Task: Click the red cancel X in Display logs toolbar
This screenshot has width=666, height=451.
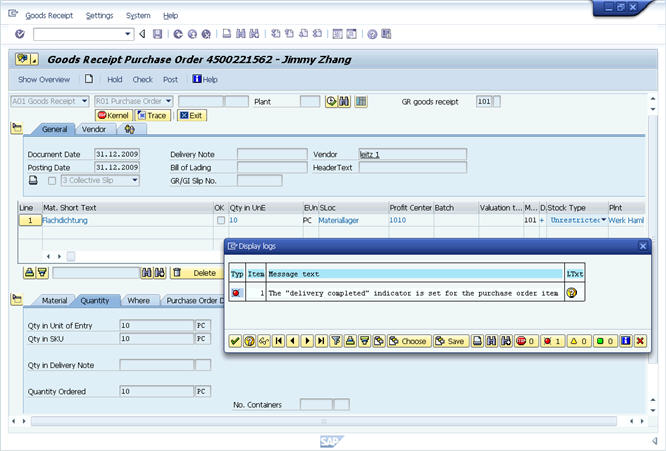Action: tap(640, 341)
